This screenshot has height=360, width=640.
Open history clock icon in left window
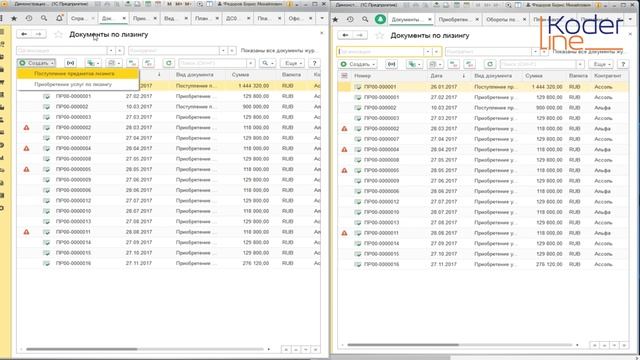[29, 18]
